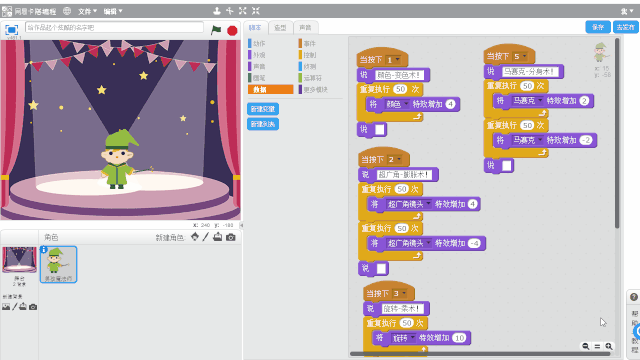Select the 控制 block category
Screen dimensions: 640x360
point(309,55)
